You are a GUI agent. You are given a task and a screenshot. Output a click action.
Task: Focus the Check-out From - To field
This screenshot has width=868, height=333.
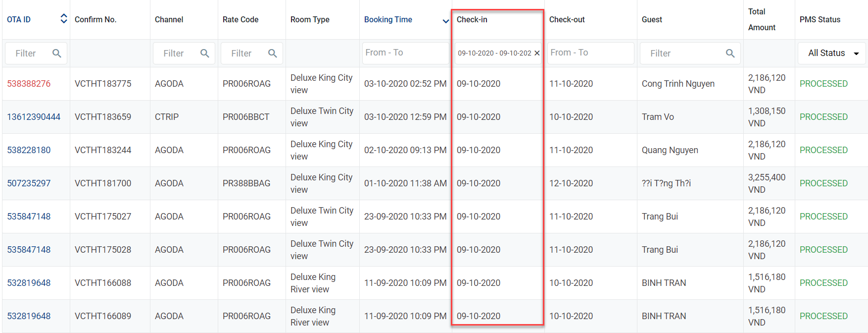click(590, 53)
